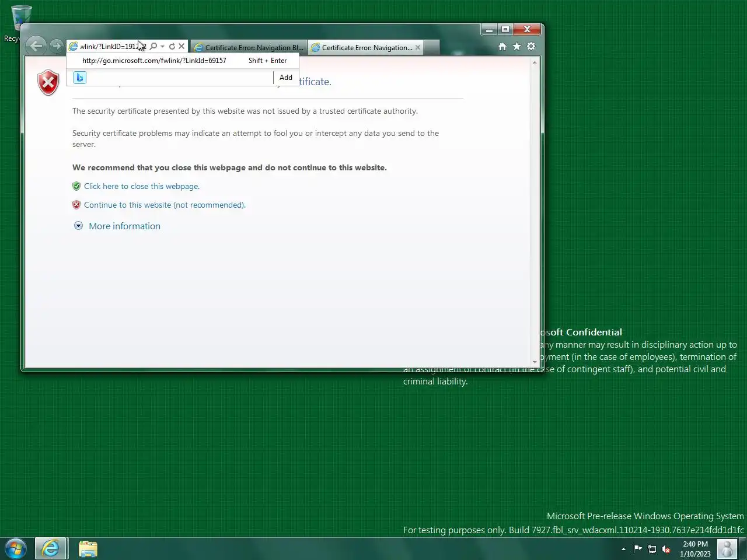Click the muted volume tray icon

coord(666,549)
